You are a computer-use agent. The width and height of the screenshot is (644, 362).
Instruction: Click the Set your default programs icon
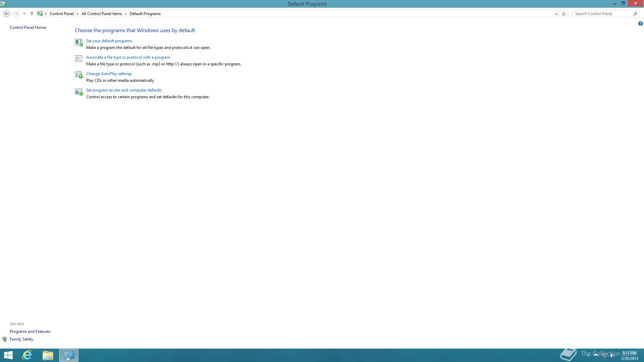tap(78, 42)
